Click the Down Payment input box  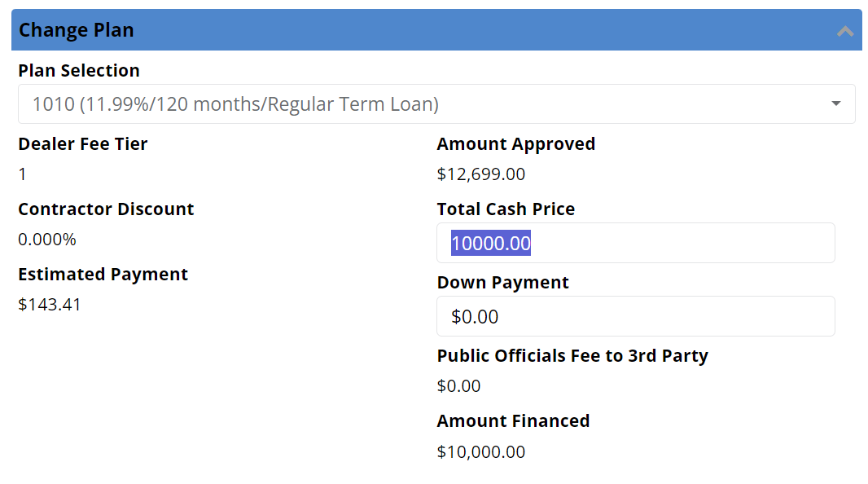[635, 316]
